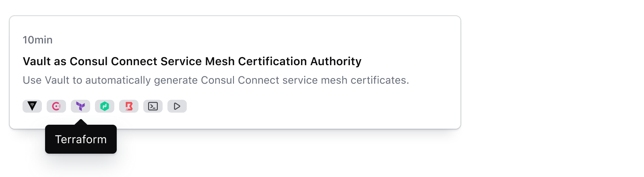This screenshot has height=177, width=644.
Task: Click the green Nomad hexagon icon
Action: point(105,106)
